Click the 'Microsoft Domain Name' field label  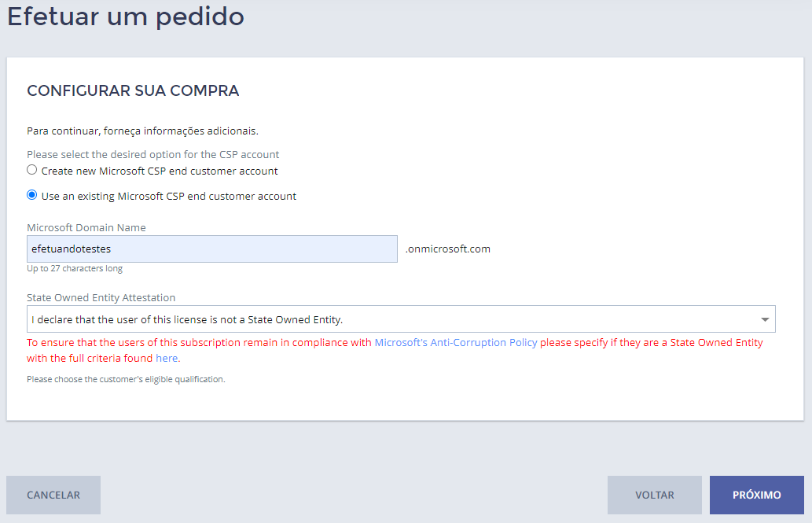coord(86,227)
